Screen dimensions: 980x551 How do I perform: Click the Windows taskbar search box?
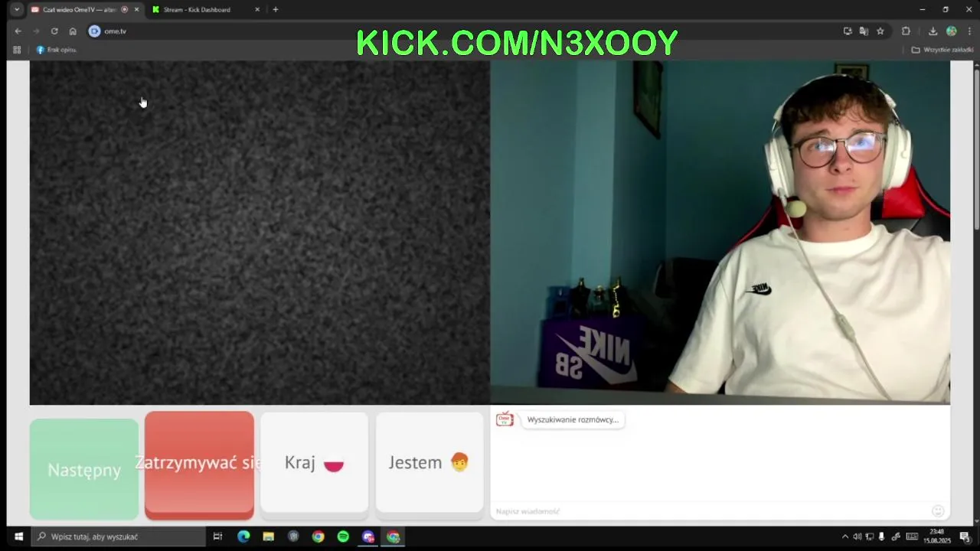point(118,536)
